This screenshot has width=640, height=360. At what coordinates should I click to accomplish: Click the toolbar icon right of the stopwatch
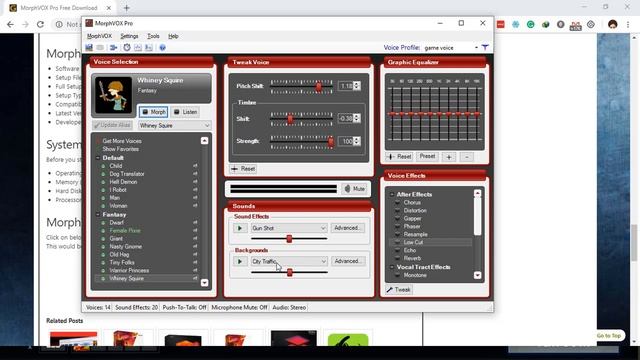coord(138,48)
